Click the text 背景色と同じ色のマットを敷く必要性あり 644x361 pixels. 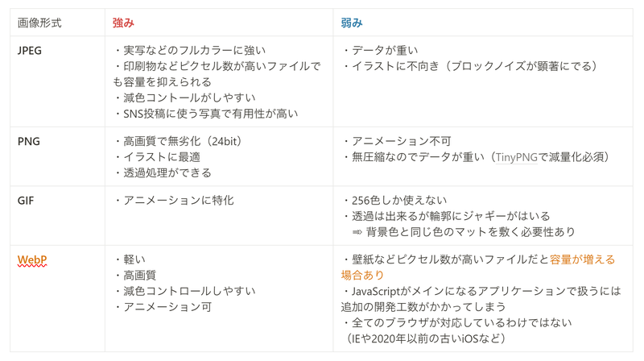pyautogui.click(x=469, y=232)
